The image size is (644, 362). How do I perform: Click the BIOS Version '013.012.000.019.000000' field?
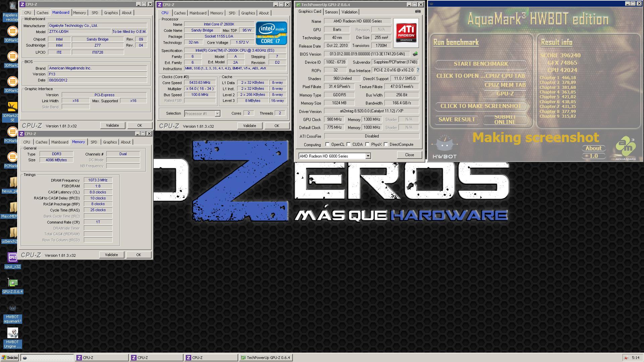click(x=367, y=54)
